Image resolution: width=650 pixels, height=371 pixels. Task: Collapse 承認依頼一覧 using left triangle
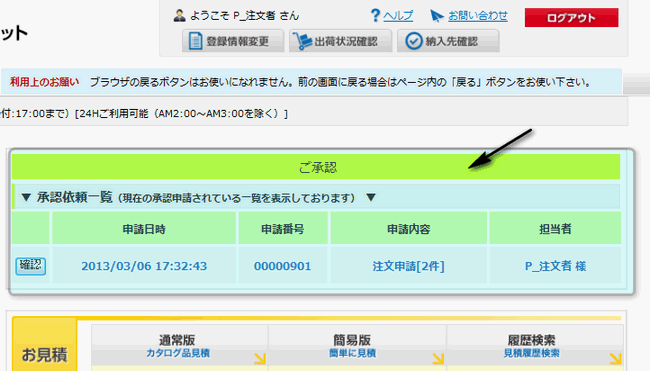coord(26,197)
